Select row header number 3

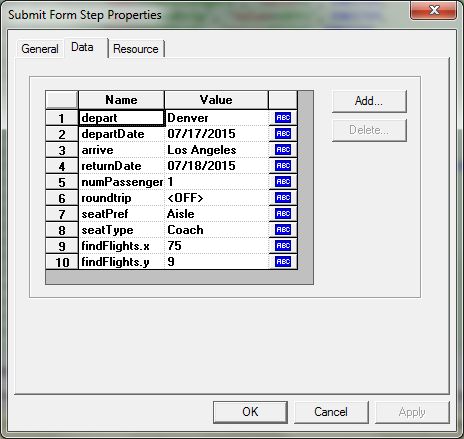click(62, 150)
